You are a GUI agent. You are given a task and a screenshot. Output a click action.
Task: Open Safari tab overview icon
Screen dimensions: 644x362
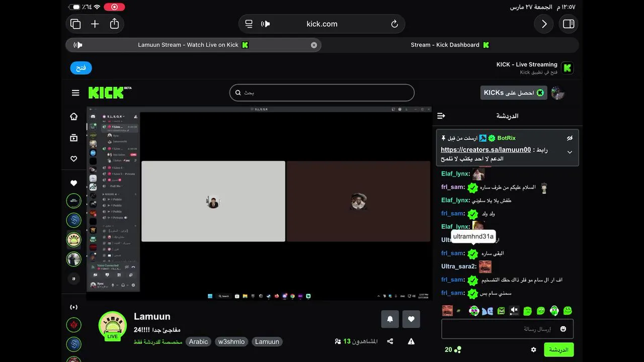tap(76, 24)
